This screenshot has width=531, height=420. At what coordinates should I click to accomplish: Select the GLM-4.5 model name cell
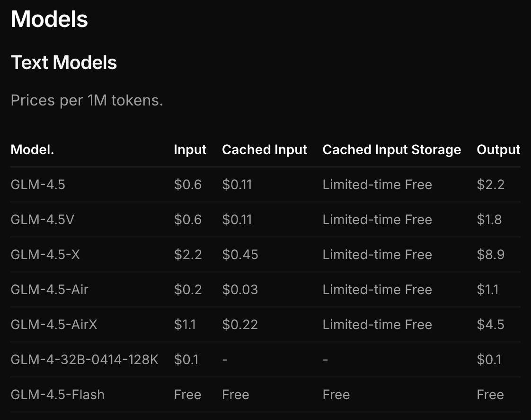[x=38, y=184]
